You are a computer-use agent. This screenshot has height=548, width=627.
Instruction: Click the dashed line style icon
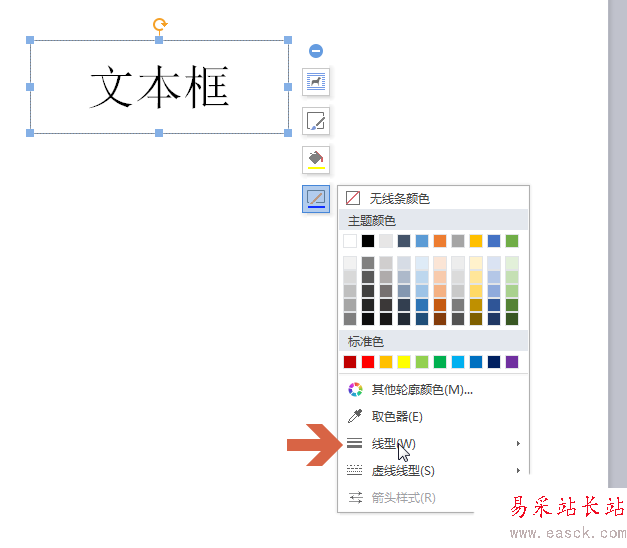click(354, 470)
